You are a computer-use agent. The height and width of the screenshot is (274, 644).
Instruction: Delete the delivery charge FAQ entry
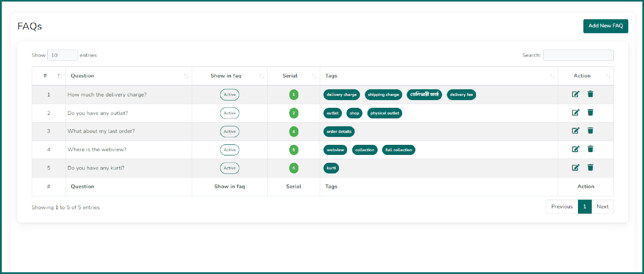(590, 94)
